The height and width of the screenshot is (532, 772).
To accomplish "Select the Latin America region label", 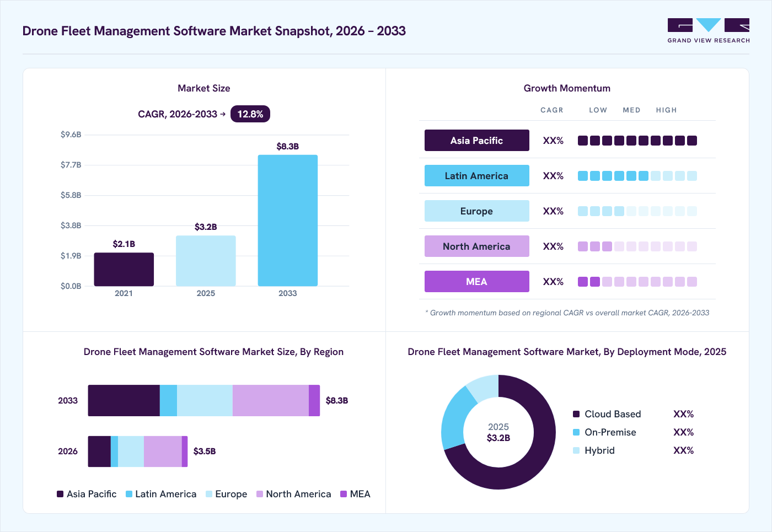I will pyautogui.click(x=477, y=176).
